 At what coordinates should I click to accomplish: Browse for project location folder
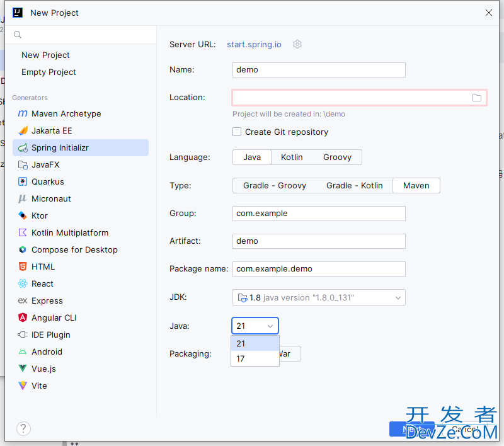coord(477,98)
